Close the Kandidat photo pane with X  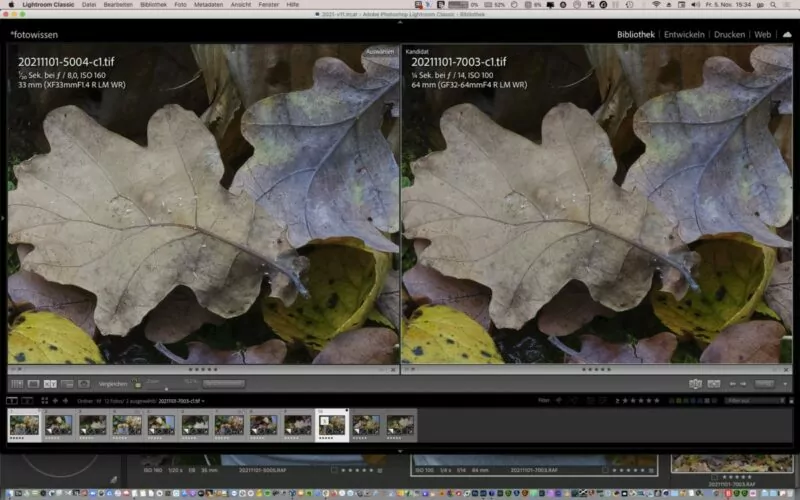(x=786, y=369)
